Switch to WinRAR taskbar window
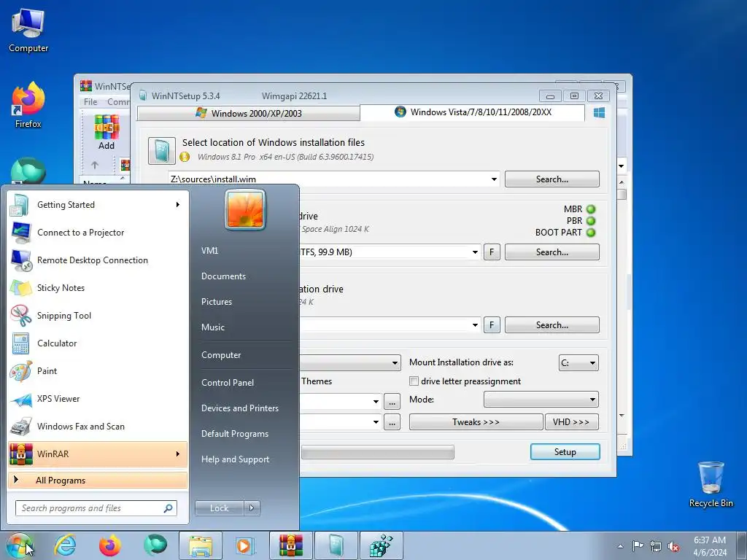This screenshot has width=747, height=560. pyautogui.click(x=290, y=545)
